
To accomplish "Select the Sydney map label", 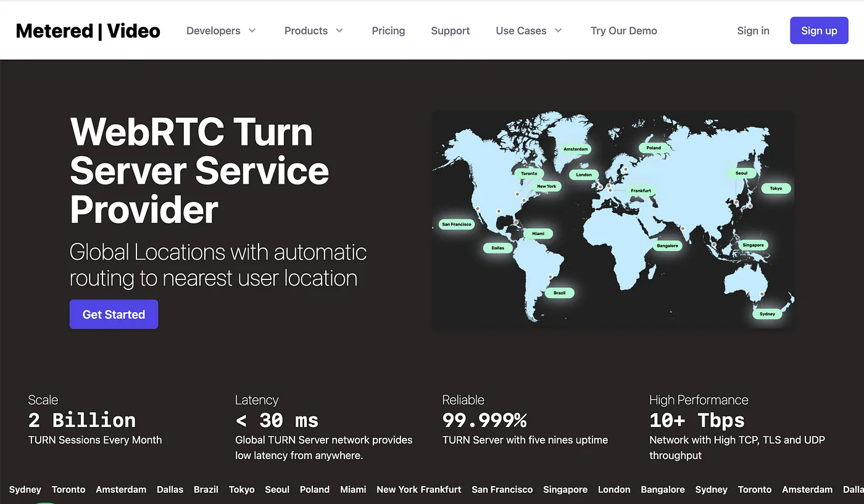I will point(767,314).
